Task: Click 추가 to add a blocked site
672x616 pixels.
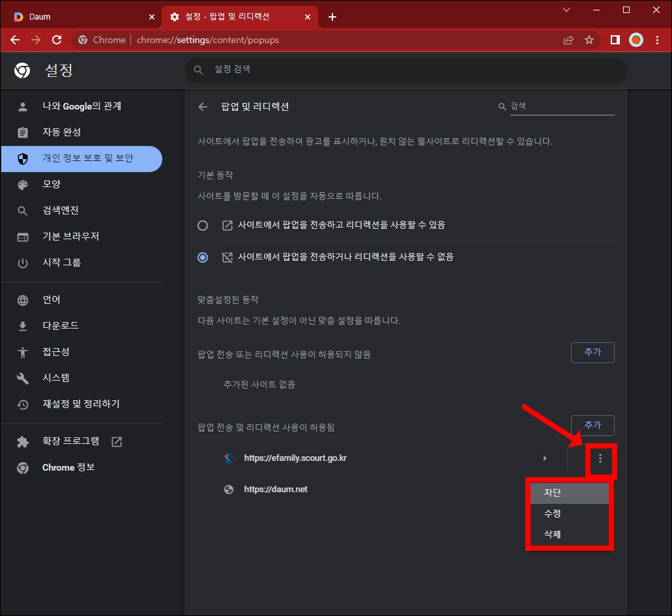Action: (592, 352)
